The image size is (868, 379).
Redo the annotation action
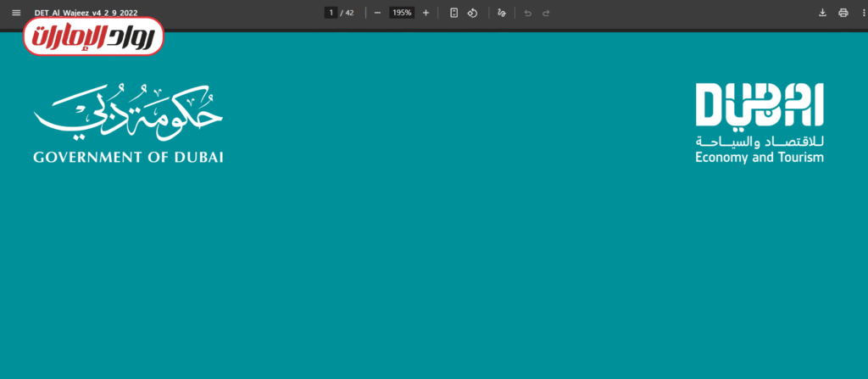click(546, 13)
